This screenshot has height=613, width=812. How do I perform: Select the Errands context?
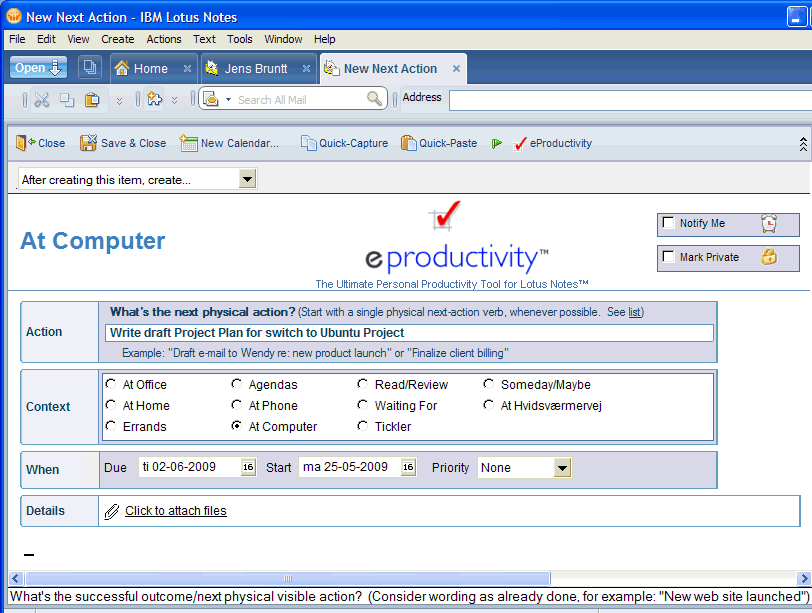click(111, 426)
